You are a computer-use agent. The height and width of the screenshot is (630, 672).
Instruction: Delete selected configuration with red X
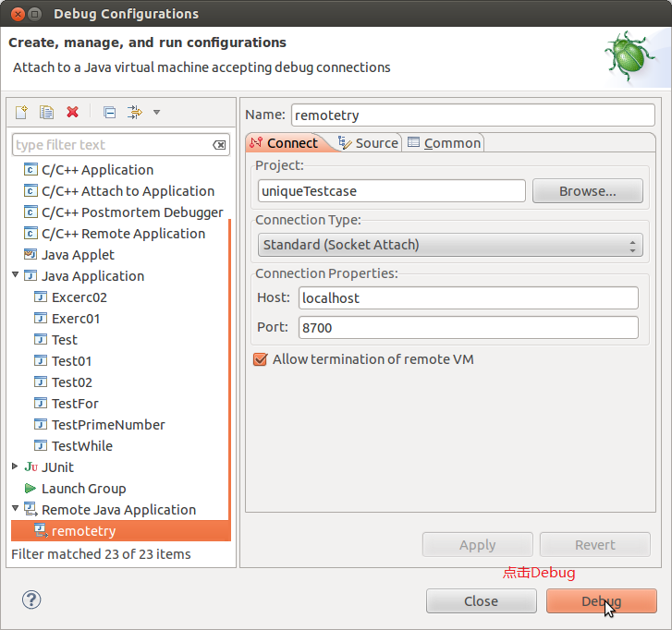point(72,112)
